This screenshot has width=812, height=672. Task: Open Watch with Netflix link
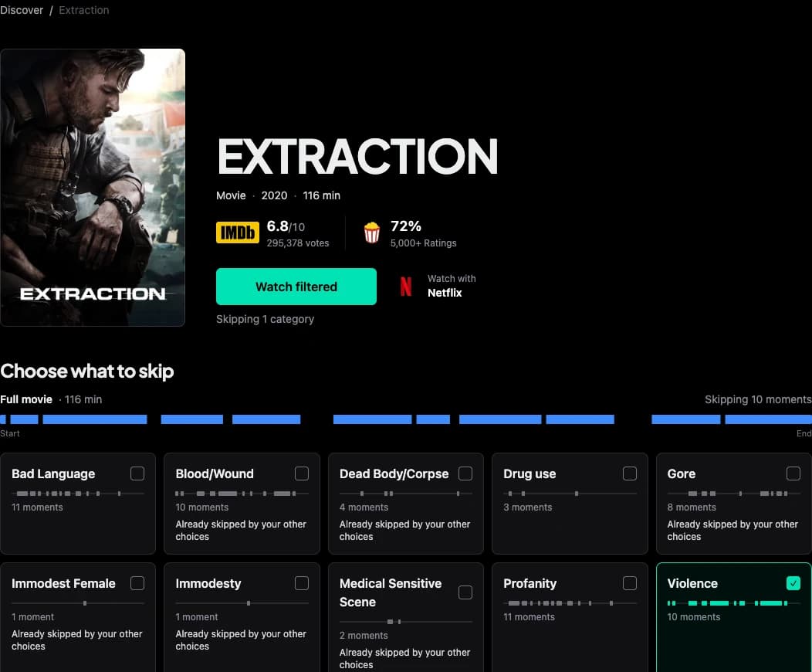(x=438, y=286)
